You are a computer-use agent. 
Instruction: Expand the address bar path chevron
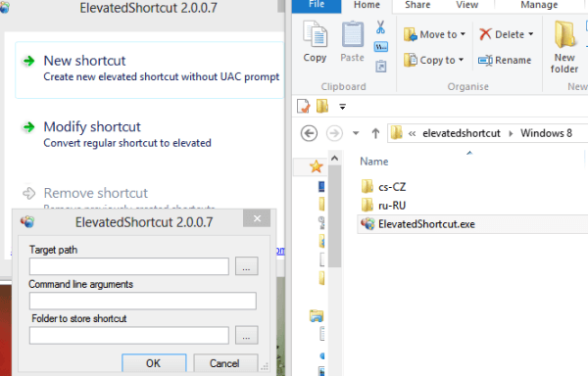(x=413, y=134)
